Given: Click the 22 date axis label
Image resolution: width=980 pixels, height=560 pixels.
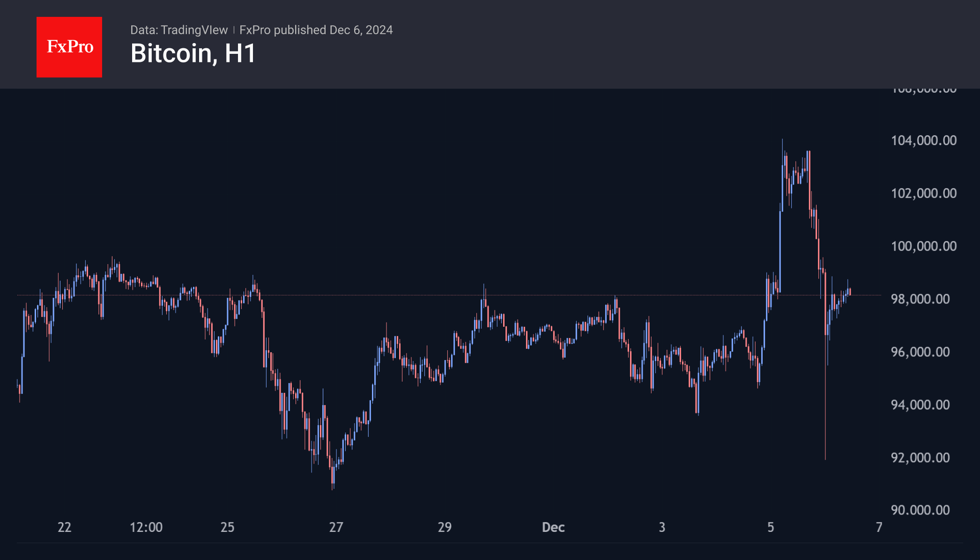Looking at the screenshot, I should [64, 528].
